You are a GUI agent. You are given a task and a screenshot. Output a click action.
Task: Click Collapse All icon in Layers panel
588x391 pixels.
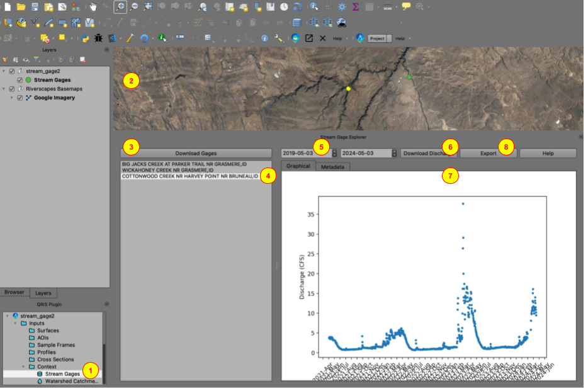(72, 60)
